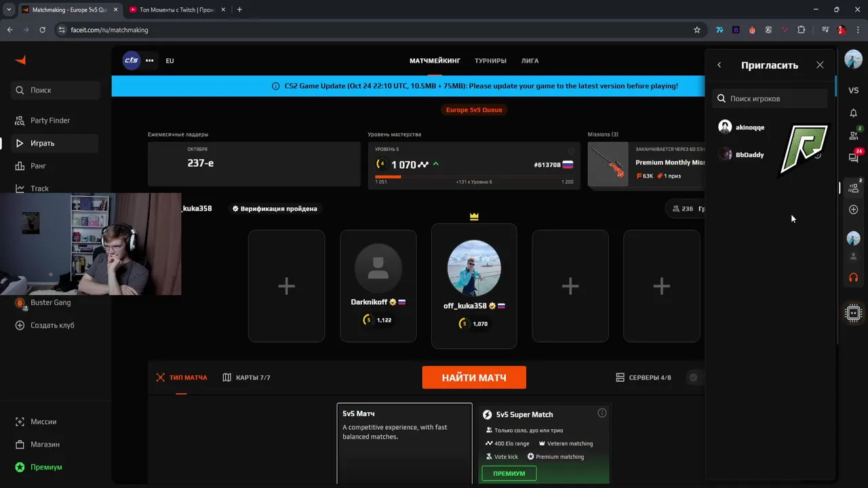
Task: Open Chrome three-dot menu
Action: pos(858,30)
